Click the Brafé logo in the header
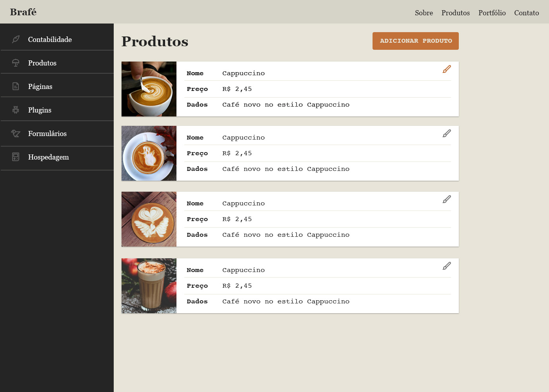Screen dimensions: 549x392 pos(23,12)
